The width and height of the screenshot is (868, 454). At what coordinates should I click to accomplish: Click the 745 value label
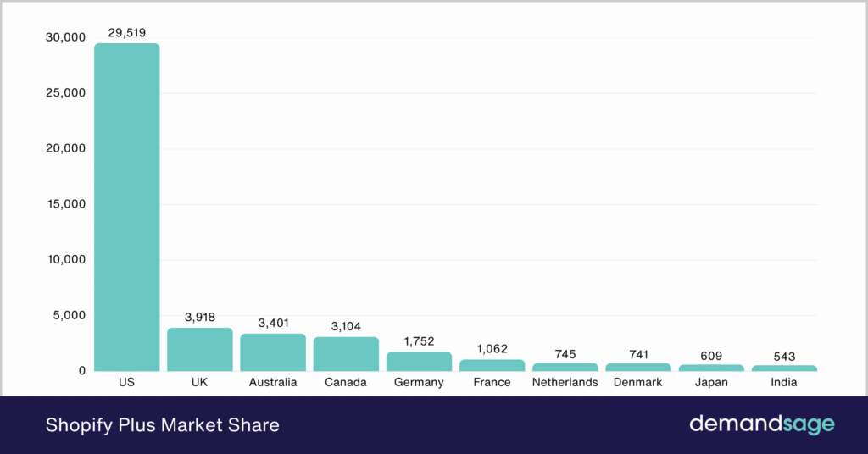[x=565, y=354]
